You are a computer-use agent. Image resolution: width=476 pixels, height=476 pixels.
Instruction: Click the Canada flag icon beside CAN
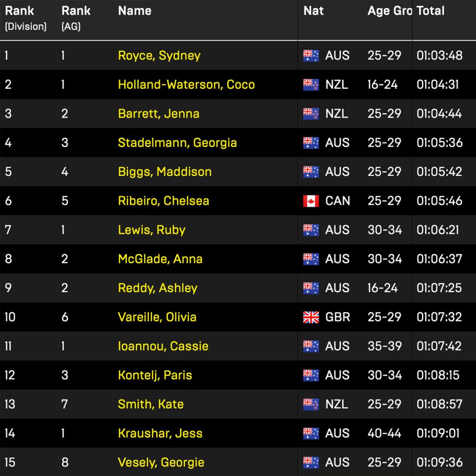[x=311, y=201]
